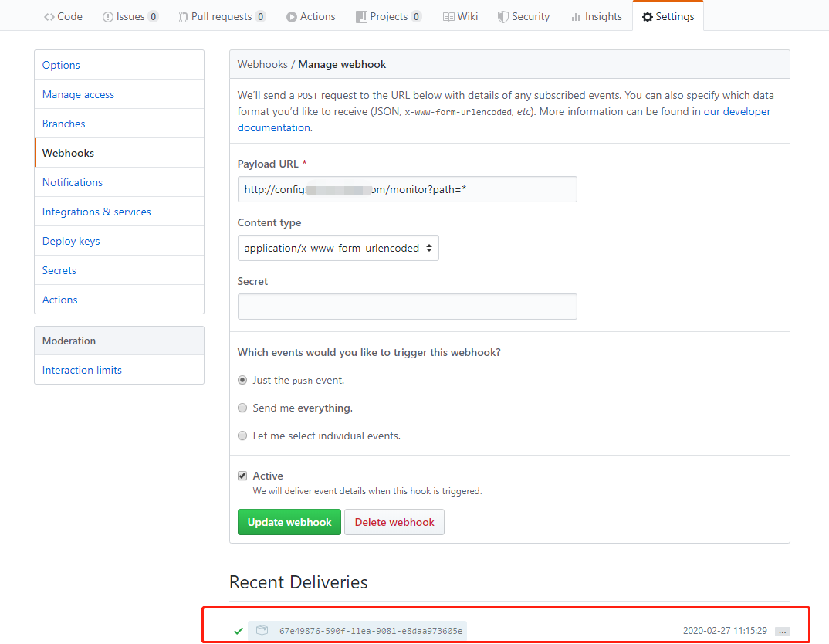Click the Insights graph icon

[x=575, y=17]
